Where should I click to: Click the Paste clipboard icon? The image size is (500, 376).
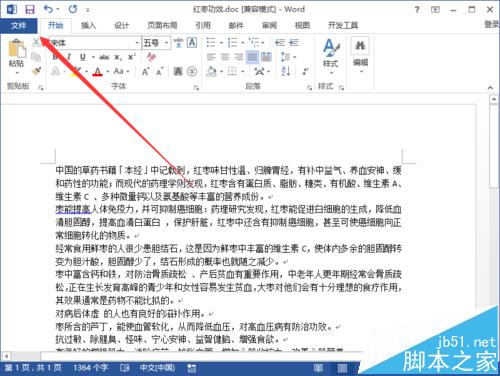click(17, 49)
